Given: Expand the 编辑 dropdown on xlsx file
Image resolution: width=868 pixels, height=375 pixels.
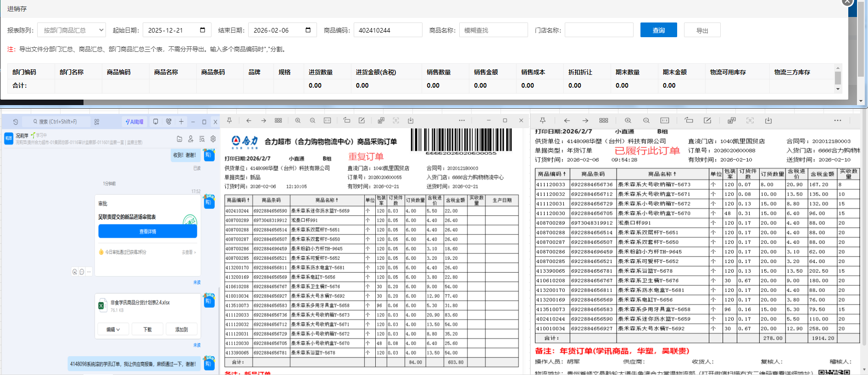Looking at the screenshot, I should [113, 330].
